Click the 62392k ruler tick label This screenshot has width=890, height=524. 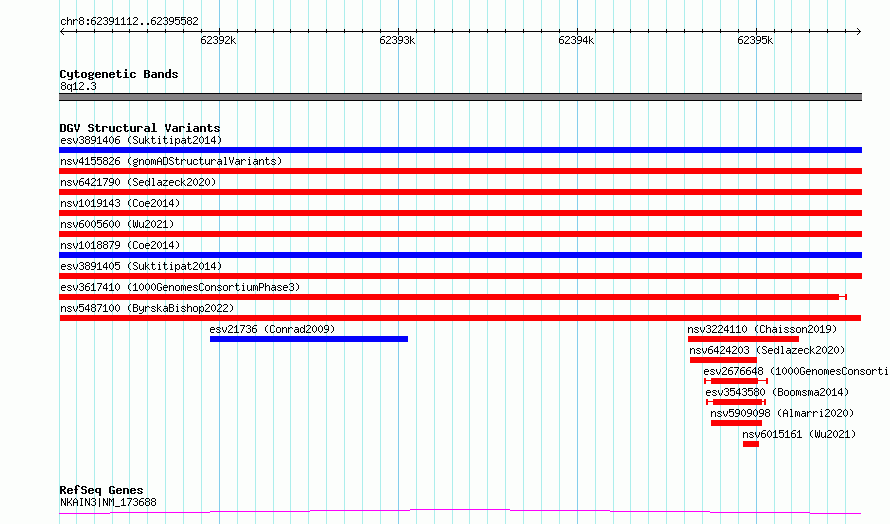point(218,40)
